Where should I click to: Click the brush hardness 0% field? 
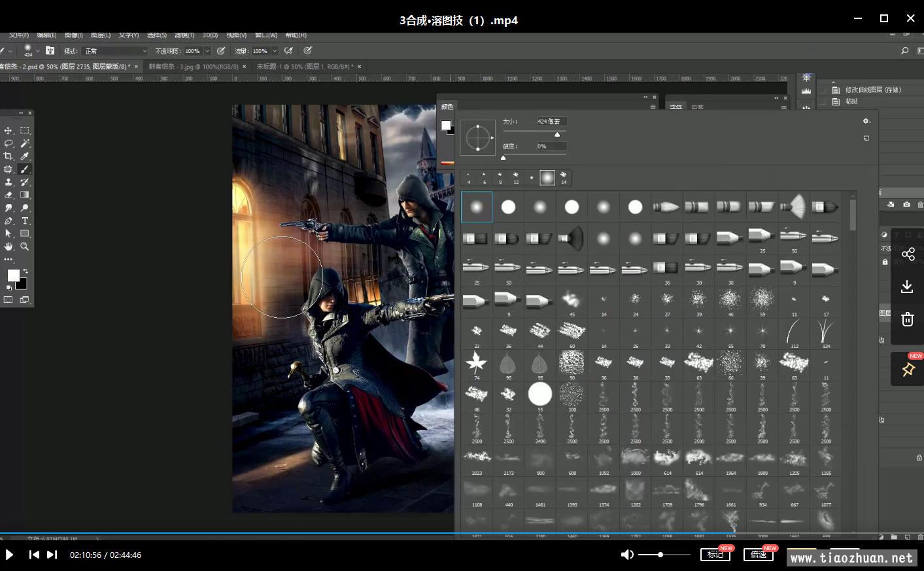551,147
